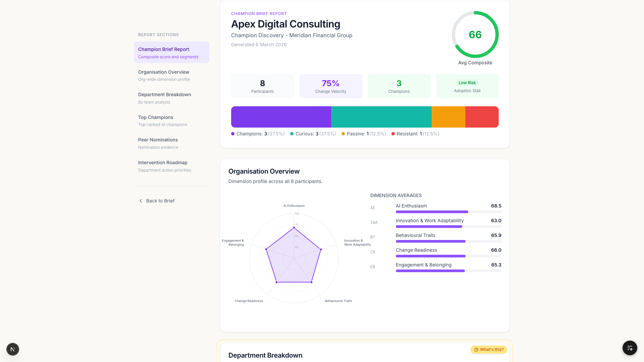This screenshot has height=362, width=644.
Task: Click the orange Passive legend dot
Action: click(x=343, y=134)
